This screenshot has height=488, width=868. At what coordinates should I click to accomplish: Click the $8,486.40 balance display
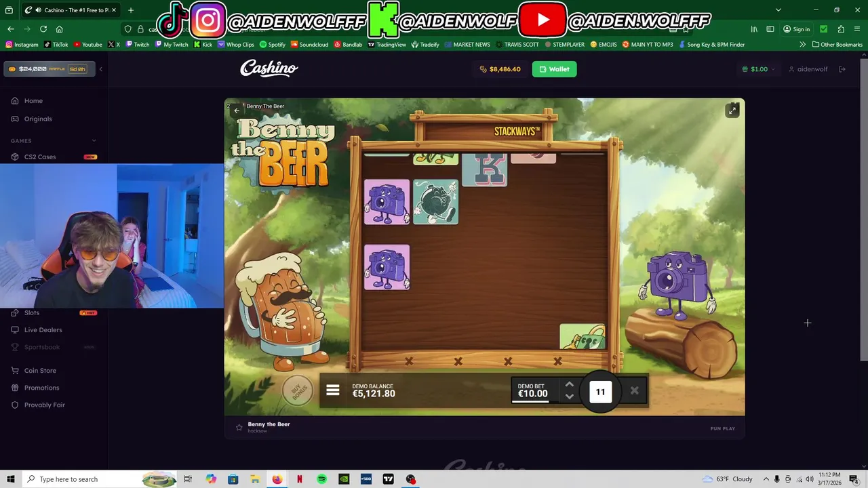500,69
